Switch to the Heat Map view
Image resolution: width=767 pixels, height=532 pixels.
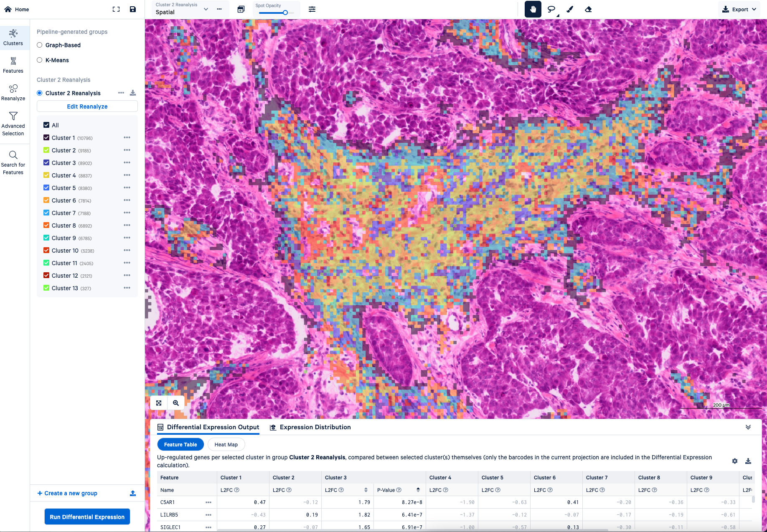[226, 444]
